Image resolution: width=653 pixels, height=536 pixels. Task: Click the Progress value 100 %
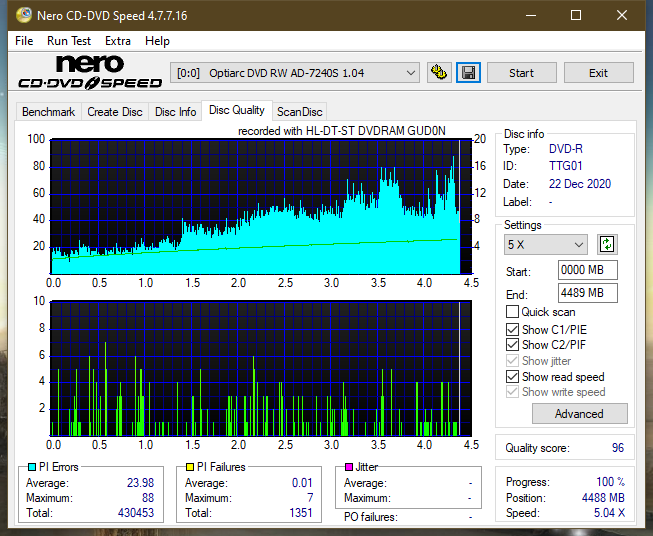[x=611, y=482]
